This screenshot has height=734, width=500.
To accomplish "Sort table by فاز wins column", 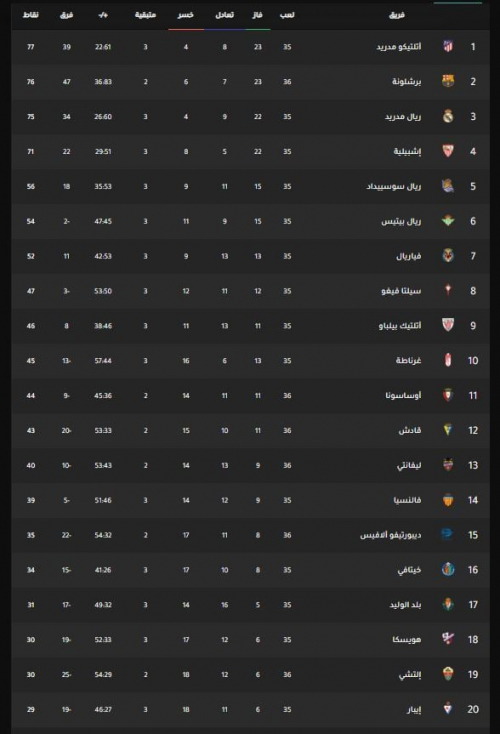I will point(257,15).
